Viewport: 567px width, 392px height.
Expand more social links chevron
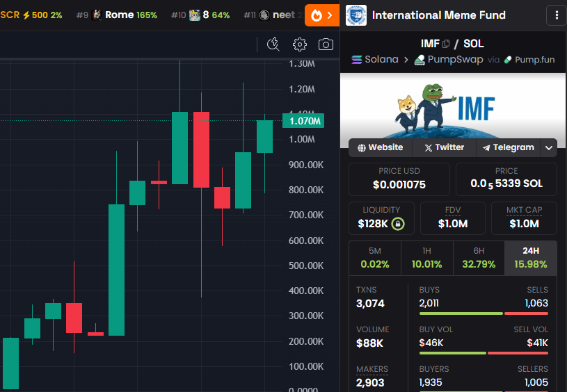coord(548,148)
